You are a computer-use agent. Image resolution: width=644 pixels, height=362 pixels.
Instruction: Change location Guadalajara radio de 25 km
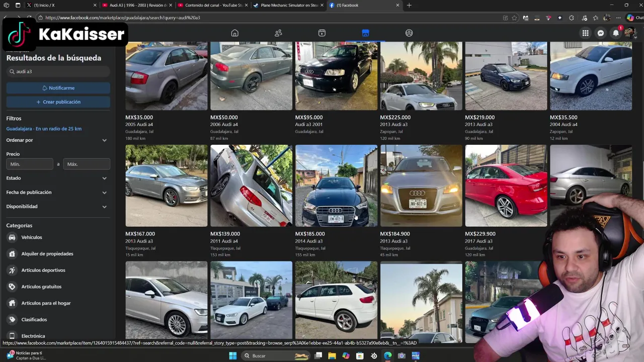pos(44,129)
